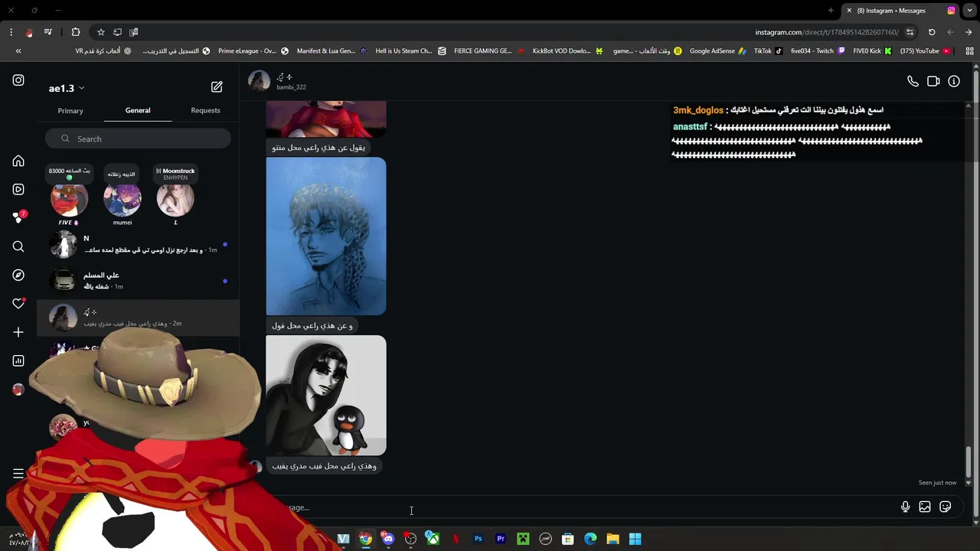Click the inbox Search field

pos(138,139)
